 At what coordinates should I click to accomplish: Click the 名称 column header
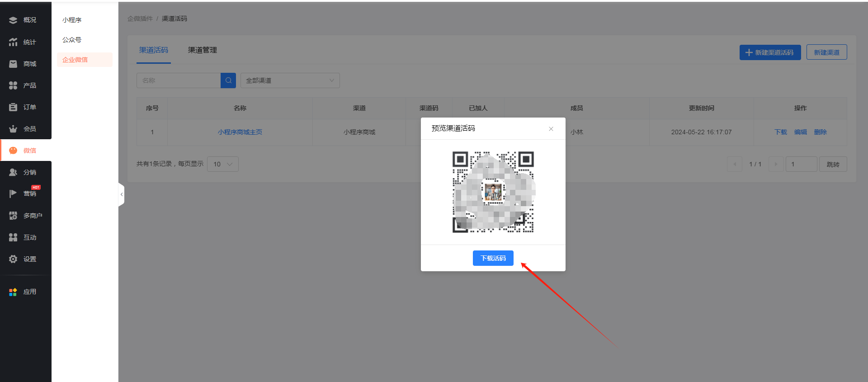click(240, 108)
